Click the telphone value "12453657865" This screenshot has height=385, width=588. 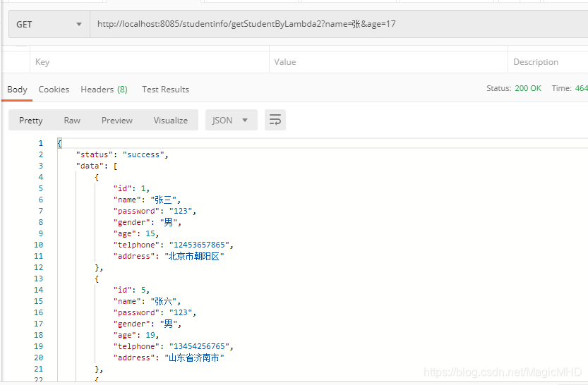[199, 245]
